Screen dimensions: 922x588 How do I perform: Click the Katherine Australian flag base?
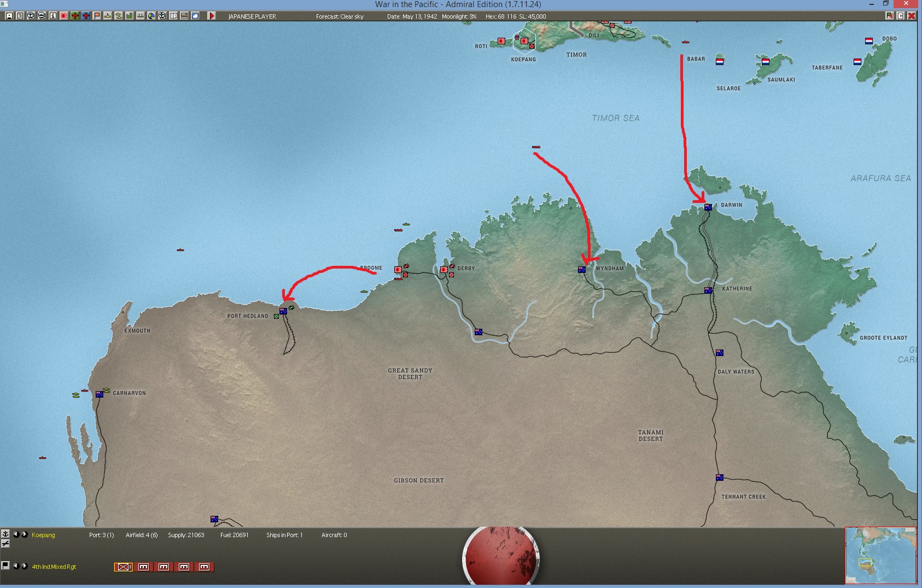point(708,290)
